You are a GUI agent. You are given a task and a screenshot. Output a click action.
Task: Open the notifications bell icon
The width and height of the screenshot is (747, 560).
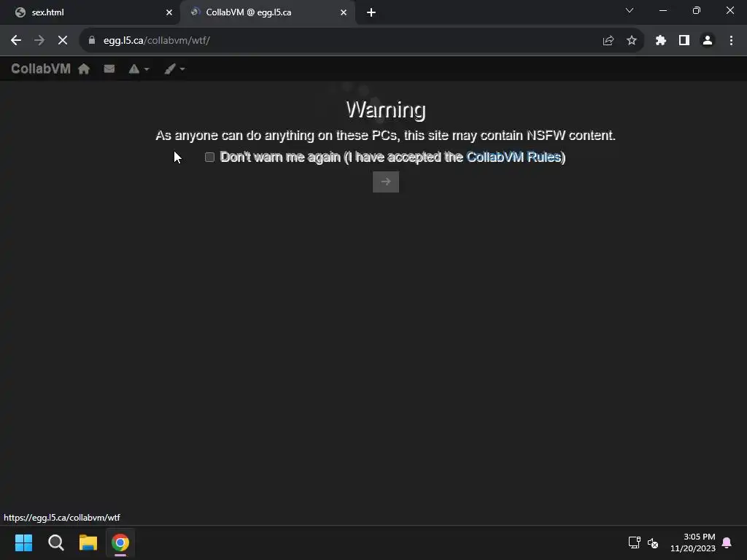(727, 542)
